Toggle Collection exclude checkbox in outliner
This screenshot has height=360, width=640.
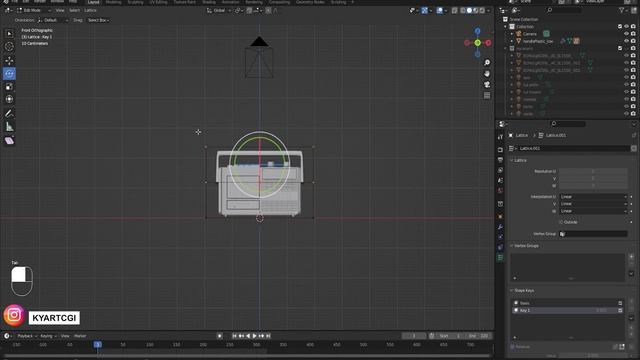pyautogui.click(x=620, y=27)
